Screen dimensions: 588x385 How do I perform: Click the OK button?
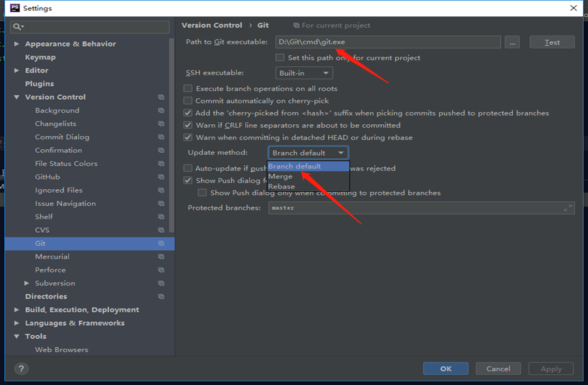pyautogui.click(x=446, y=369)
